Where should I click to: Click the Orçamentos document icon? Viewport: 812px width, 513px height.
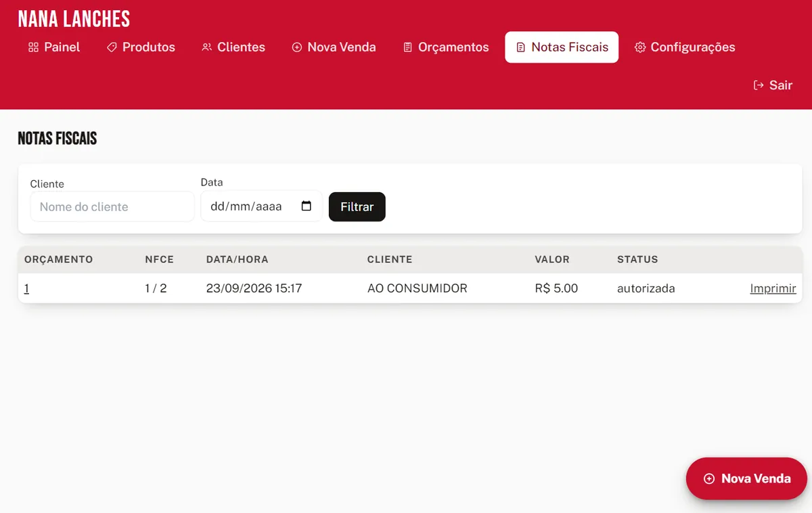click(407, 47)
